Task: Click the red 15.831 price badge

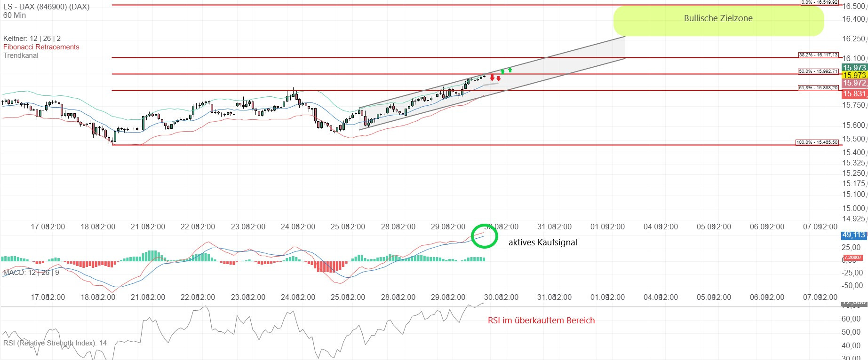Action: tap(854, 94)
